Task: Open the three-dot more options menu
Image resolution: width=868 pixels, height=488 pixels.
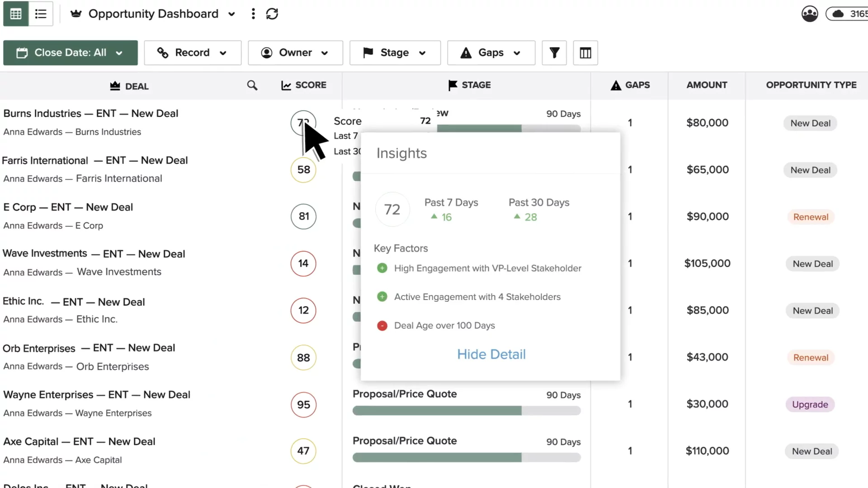Action: point(253,14)
